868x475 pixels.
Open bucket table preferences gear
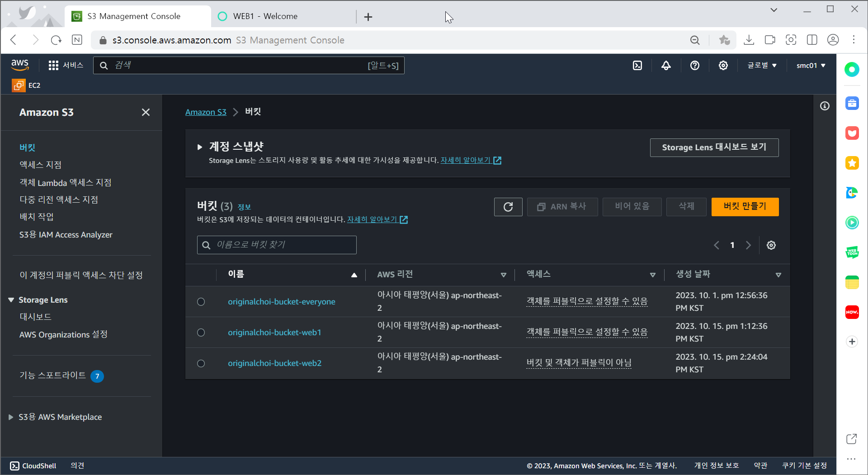point(771,245)
